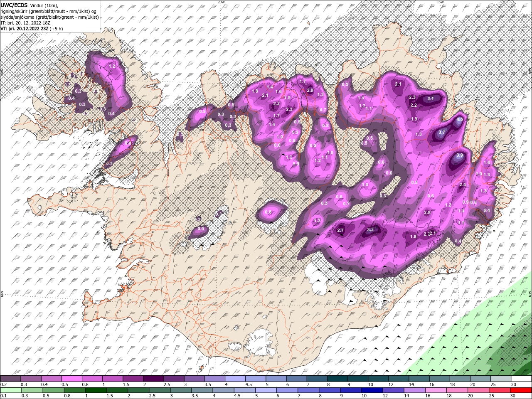This screenshot has height=399, width=532.
Task: Click the deep navy 10 swatch, bottom legend row
Action: [372, 390]
